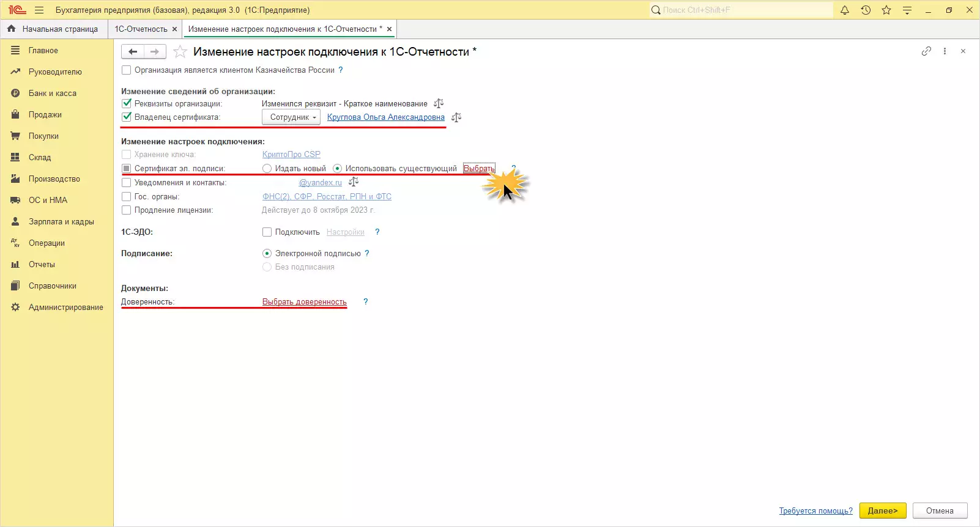980x527 pixels.
Task: Enable Гос. органы checkbox
Action: coord(127,196)
